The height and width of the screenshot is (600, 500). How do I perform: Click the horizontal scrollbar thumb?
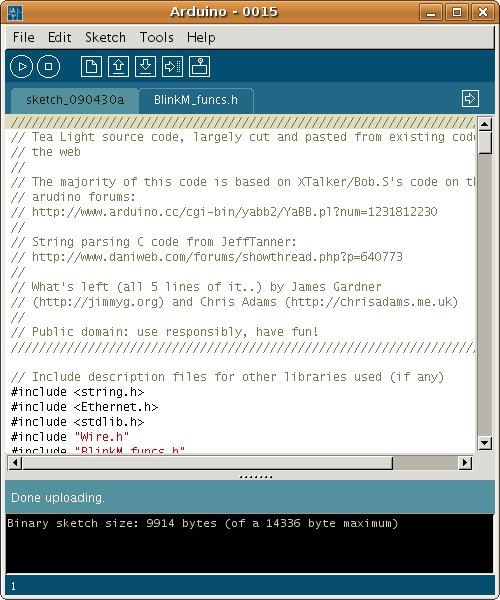208,463
